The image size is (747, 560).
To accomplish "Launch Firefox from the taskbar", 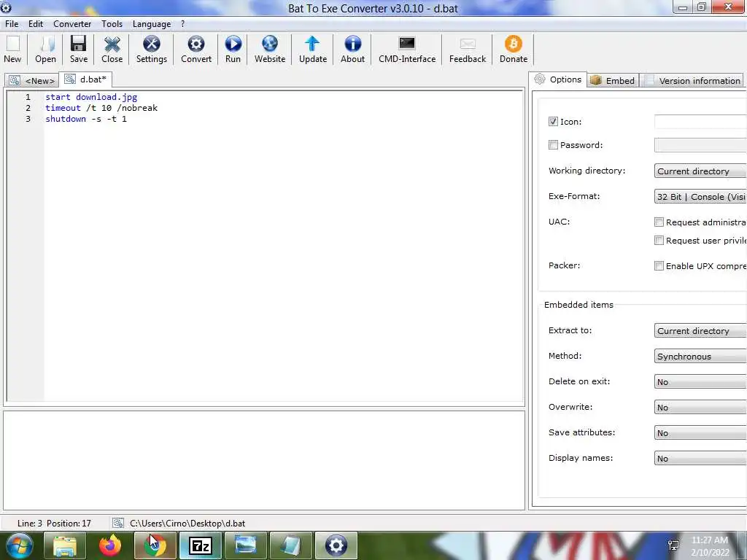I will coord(110,545).
